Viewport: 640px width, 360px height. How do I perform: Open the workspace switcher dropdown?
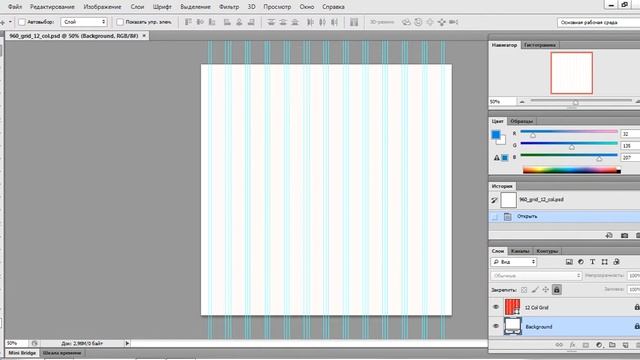598,22
